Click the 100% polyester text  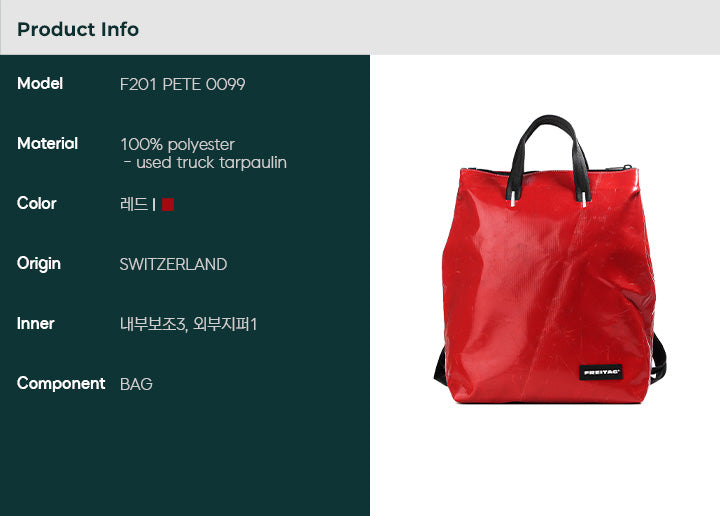[x=177, y=145]
